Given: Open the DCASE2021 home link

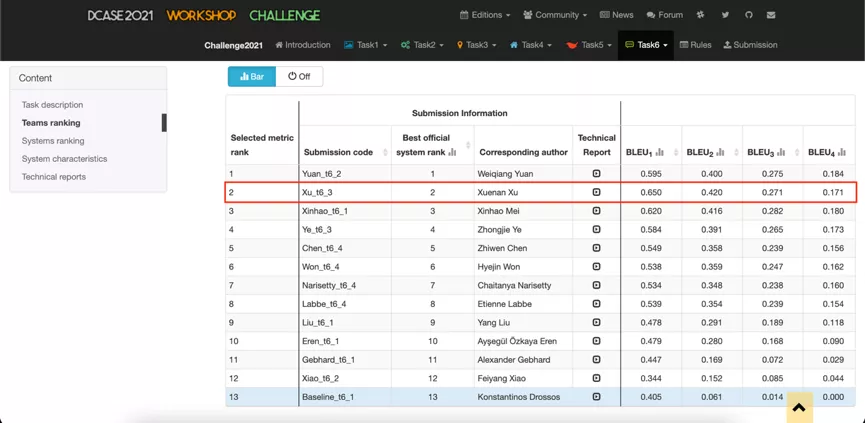Looking at the screenshot, I should click(120, 15).
